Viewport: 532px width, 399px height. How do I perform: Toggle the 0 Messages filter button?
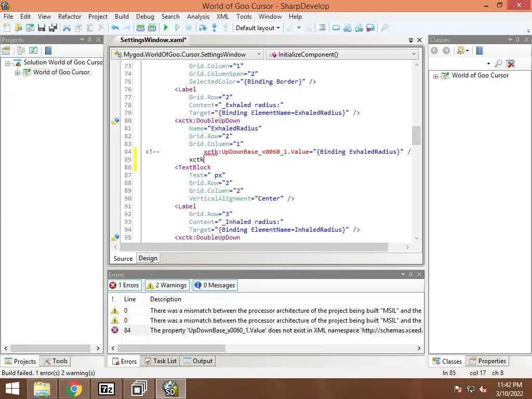[x=215, y=285]
